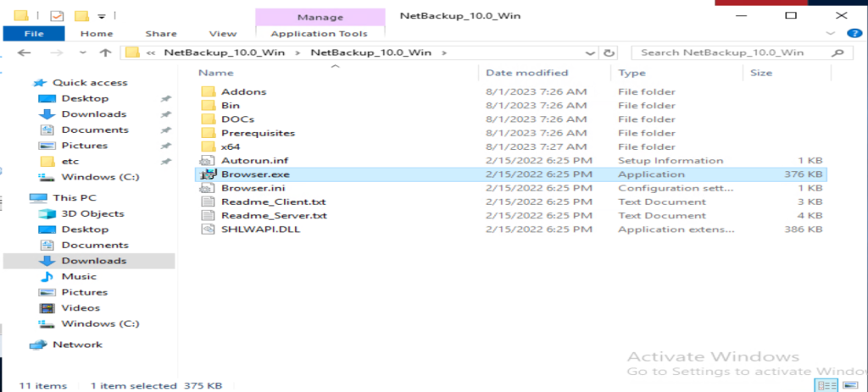Click the Music note icon in sidebar
868x392 pixels.
coord(47,277)
